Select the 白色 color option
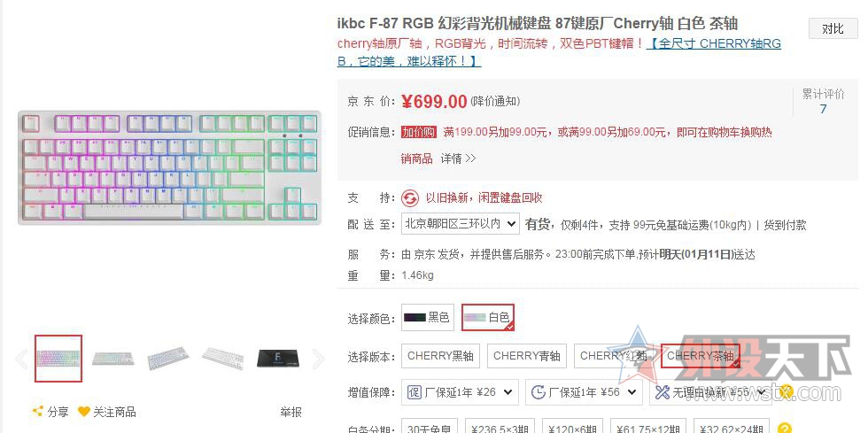This screenshot has height=433, width=868. coord(488,317)
